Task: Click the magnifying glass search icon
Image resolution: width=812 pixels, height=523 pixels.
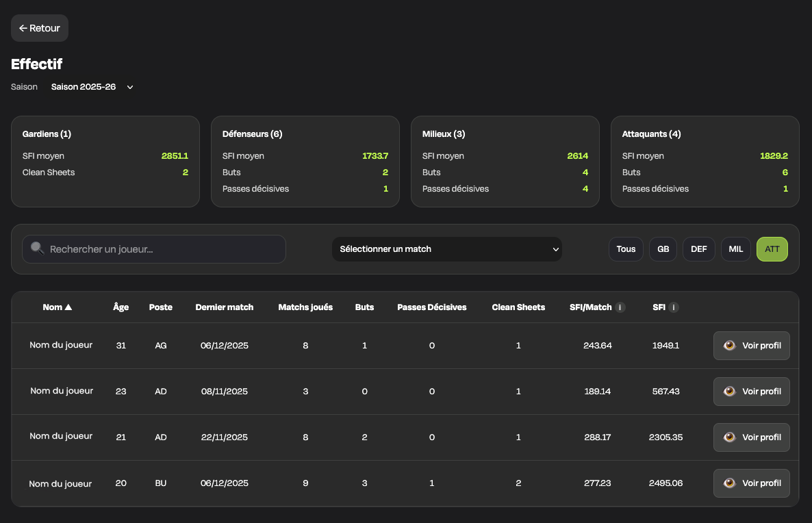Action: click(37, 249)
